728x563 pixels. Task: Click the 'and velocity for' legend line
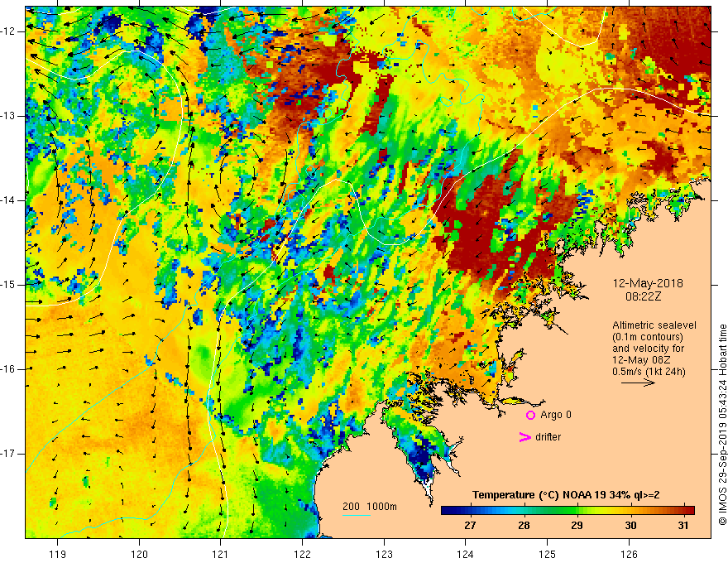tap(648, 349)
